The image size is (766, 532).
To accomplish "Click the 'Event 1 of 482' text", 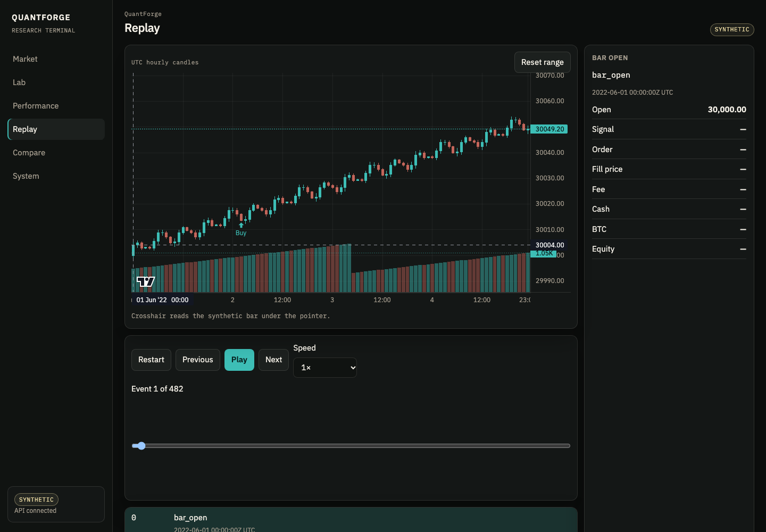I will click(x=157, y=389).
